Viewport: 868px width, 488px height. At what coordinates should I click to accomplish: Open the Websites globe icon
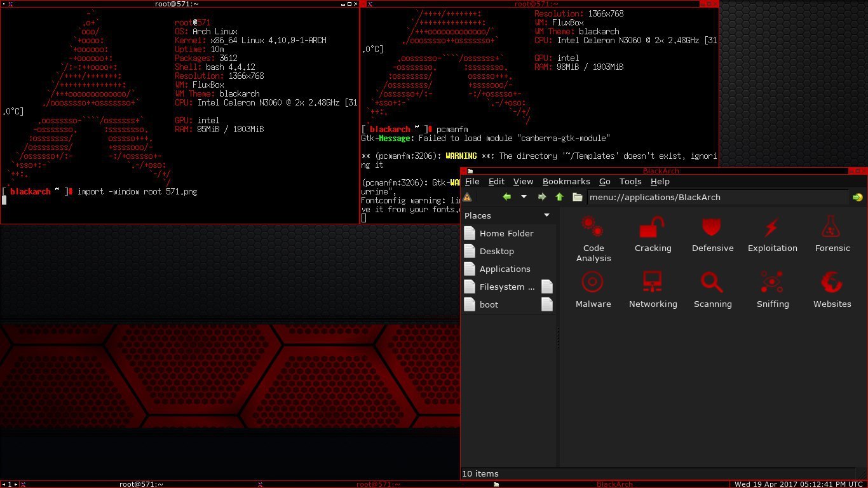[832, 282]
